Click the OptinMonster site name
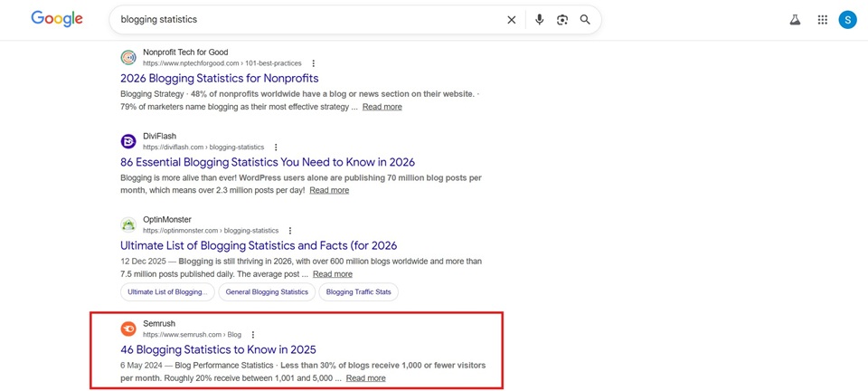The image size is (868, 391). (x=167, y=220)
